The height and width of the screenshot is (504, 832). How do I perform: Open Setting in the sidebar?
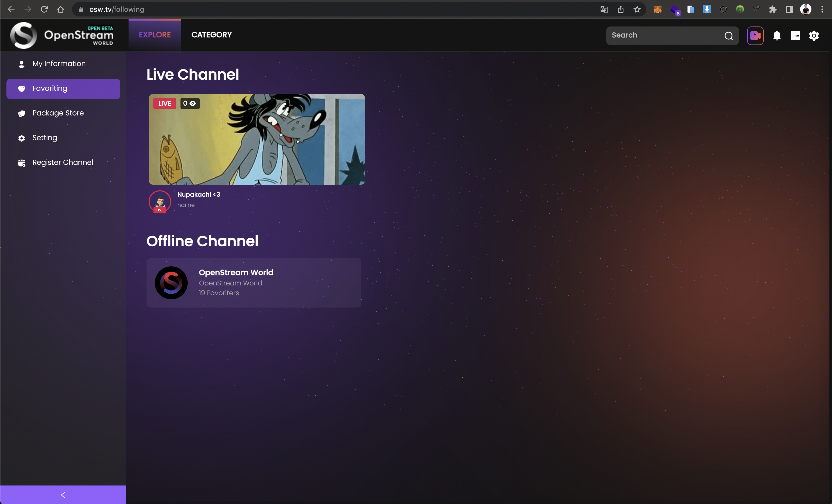coord(63,138)
